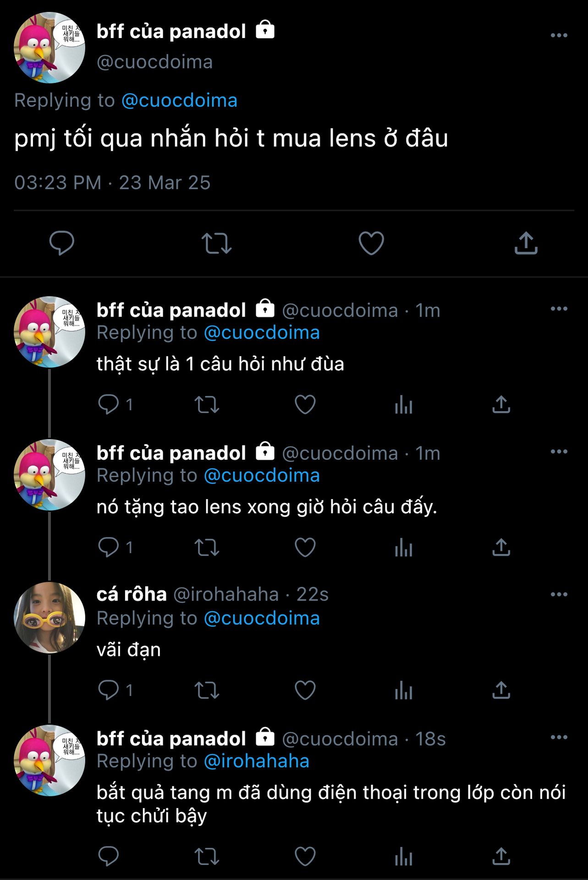Like the main tweet about buying lens
This screenshot has width=588, height=880.
pyautogui.click(x=371, y=243)
